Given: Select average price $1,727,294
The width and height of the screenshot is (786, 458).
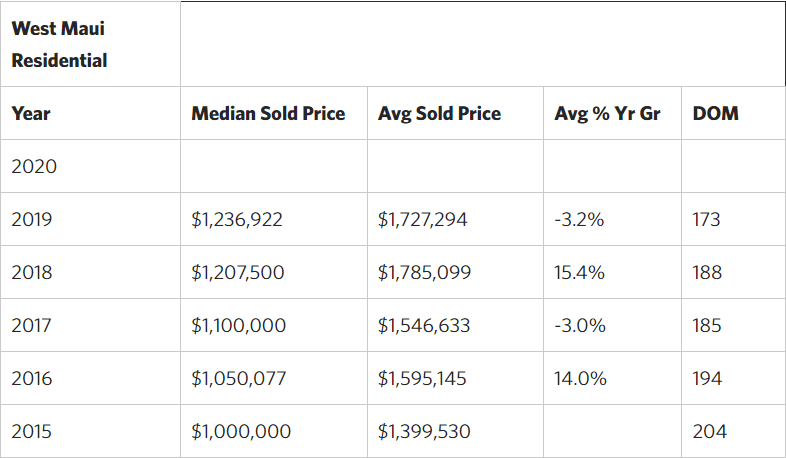Looking at the screenshot, I should (x=423, y=219).
